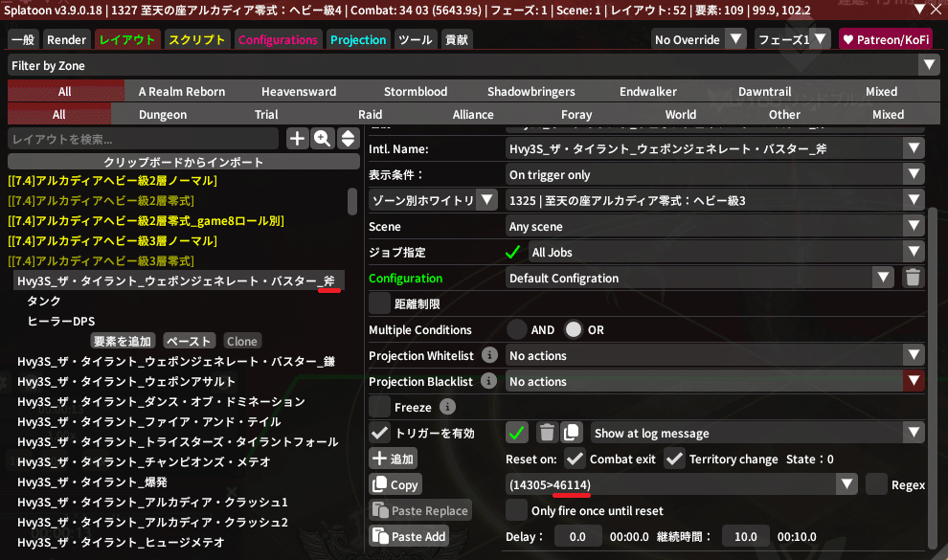948x560 pixels.
Task: Switch to the Projection tab
Action: (358, 40)
